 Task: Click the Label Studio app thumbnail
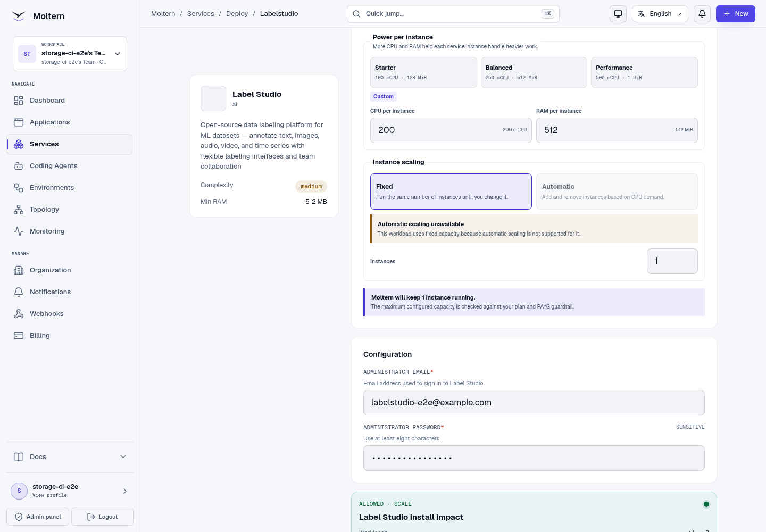pyautogui.click(x=213, y=98)
